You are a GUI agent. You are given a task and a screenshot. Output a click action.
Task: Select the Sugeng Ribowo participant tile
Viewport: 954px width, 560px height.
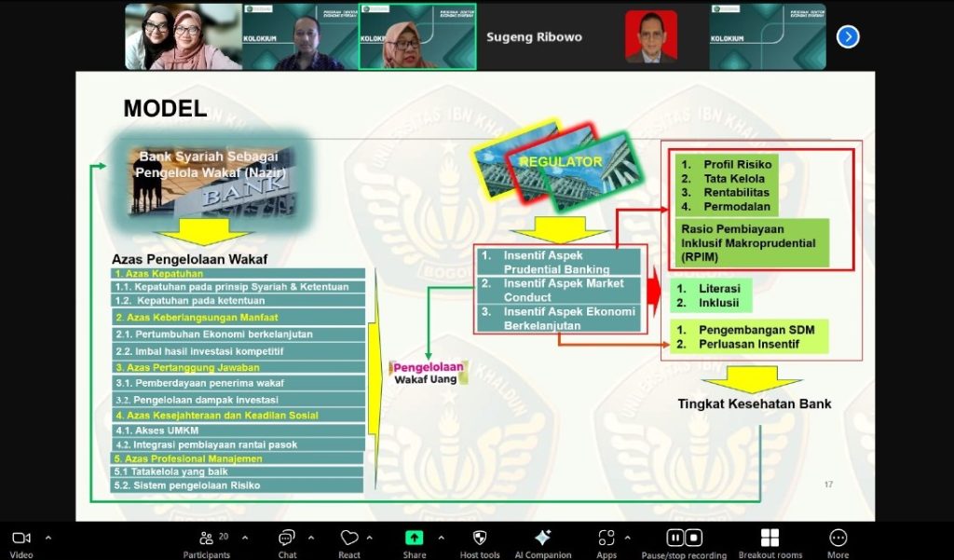534,37
